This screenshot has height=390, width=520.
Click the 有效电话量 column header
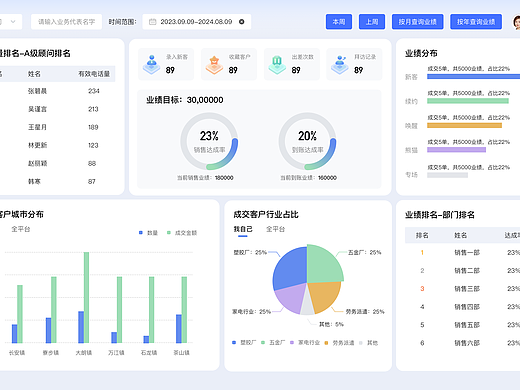point(94,74)
